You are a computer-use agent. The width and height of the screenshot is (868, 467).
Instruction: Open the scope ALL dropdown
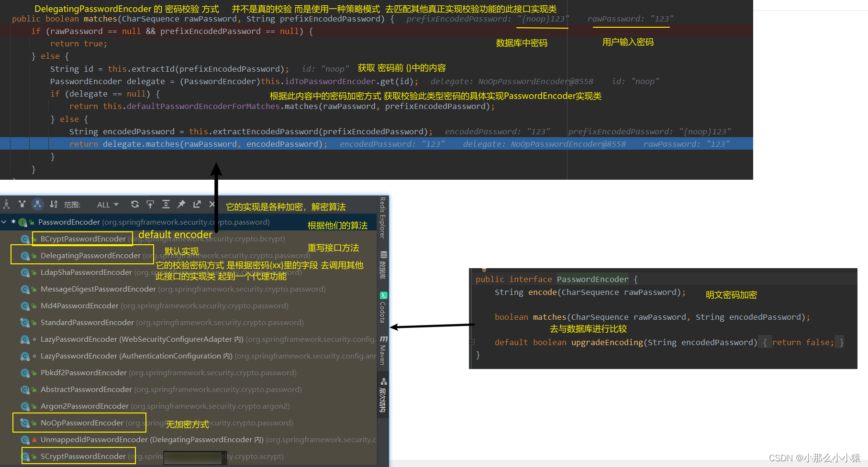click(x=108, y=205)
